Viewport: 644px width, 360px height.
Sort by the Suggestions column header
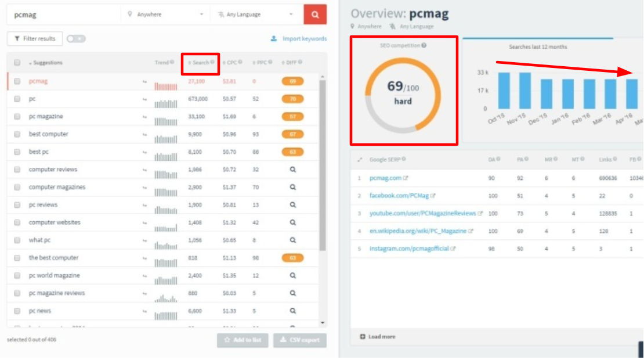click(x=46, y=63)
